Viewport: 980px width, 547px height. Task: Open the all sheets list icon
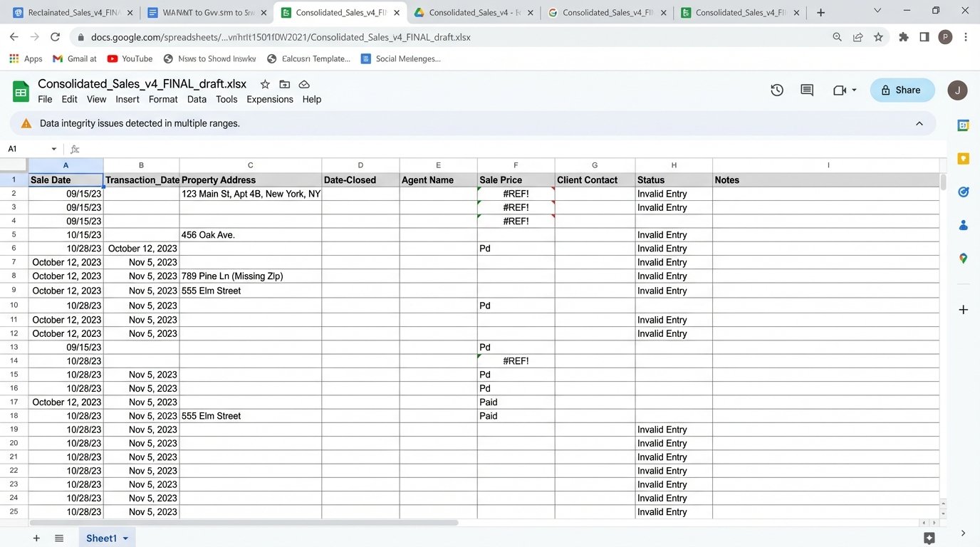tap(58, 538)
